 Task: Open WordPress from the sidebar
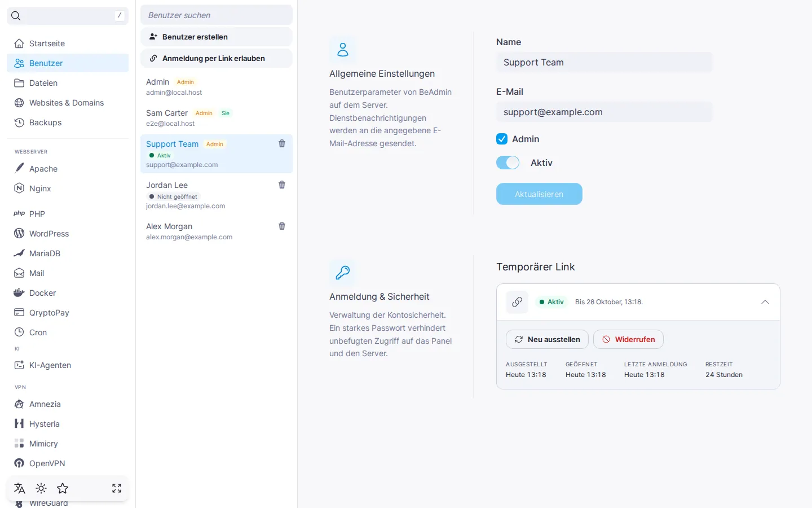[x=68, y=234]
